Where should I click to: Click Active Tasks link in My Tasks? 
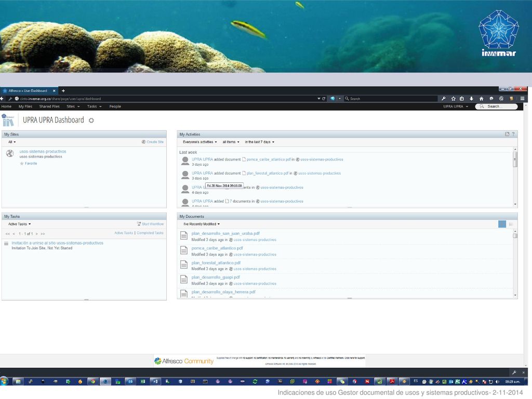click(124, 233)
